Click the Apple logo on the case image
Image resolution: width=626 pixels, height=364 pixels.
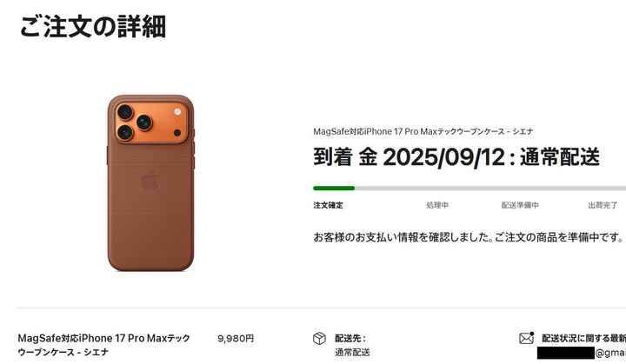(x=150, y=181)
